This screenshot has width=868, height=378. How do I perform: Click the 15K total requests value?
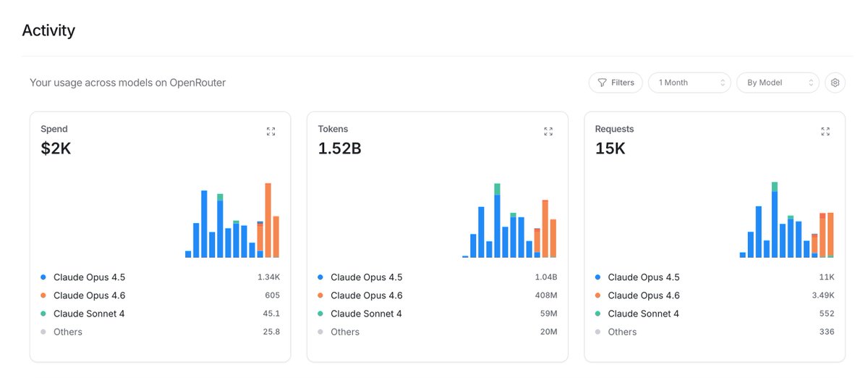coord(610,148)
